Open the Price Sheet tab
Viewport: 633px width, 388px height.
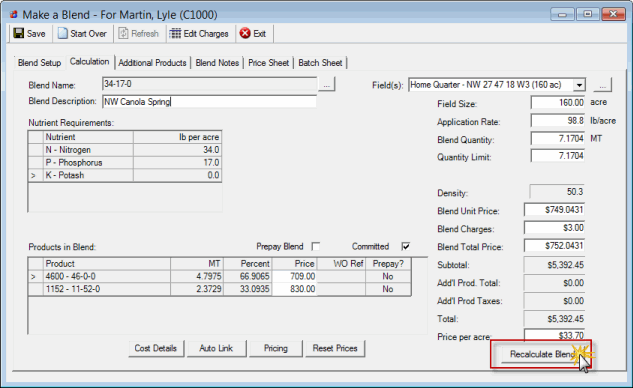click(x=268, y=63)
